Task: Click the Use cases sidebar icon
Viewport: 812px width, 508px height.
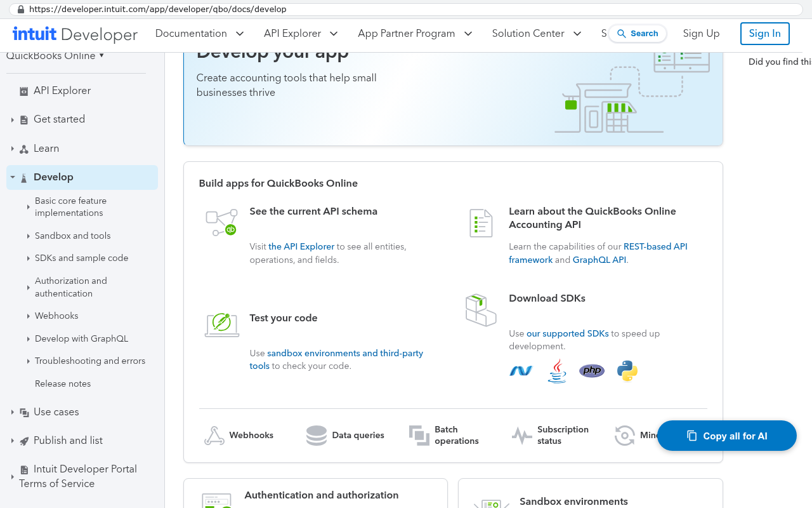Action: [x=24, y=413]
